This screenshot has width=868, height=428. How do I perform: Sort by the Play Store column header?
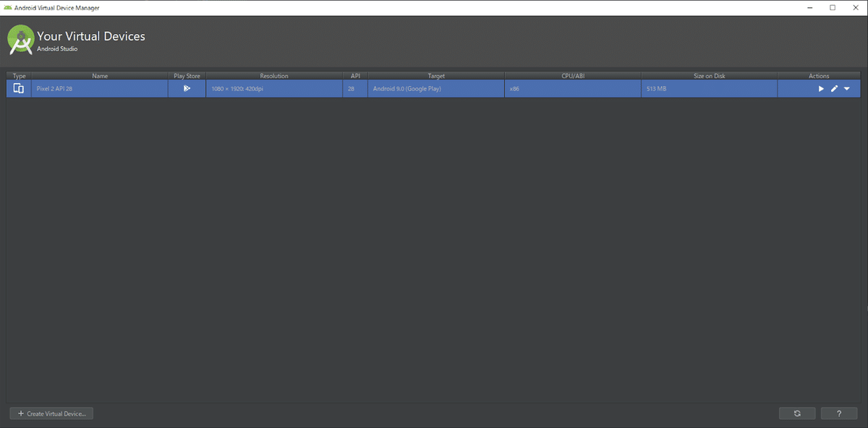(187, 76)
